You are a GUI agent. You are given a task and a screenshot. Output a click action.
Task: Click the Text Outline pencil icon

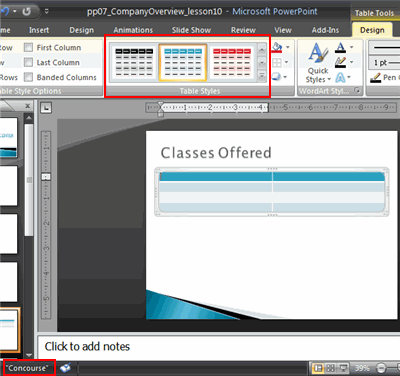(x=340, y=62)
